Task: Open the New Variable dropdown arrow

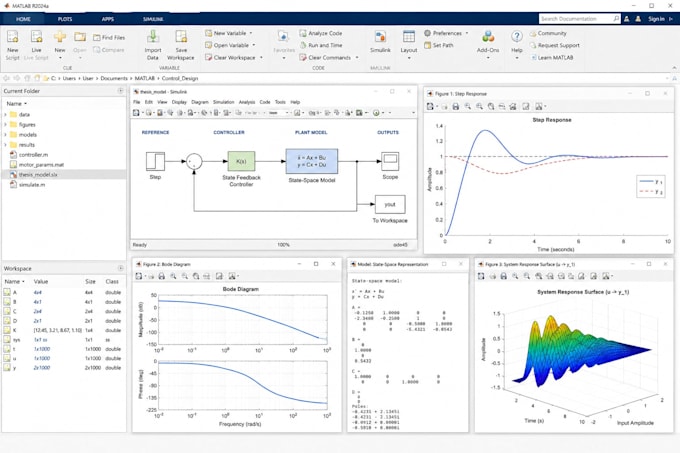Action: 251,33
